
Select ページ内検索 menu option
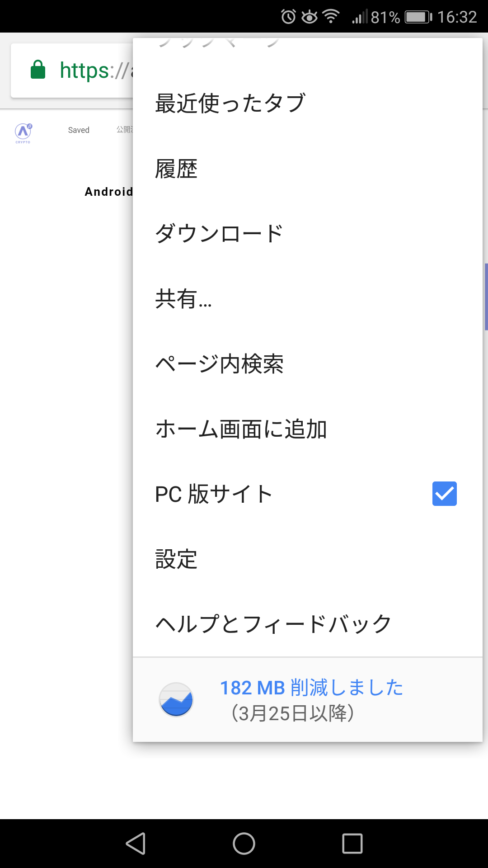coord(219,364)
